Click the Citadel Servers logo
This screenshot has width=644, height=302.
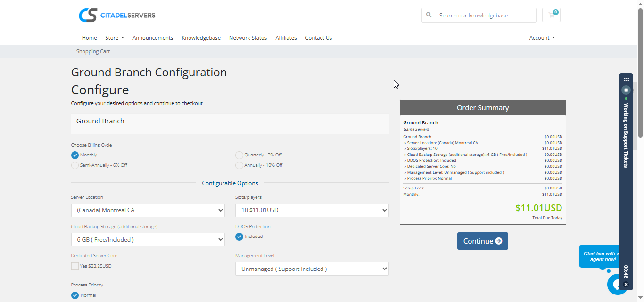coord(117,15)
